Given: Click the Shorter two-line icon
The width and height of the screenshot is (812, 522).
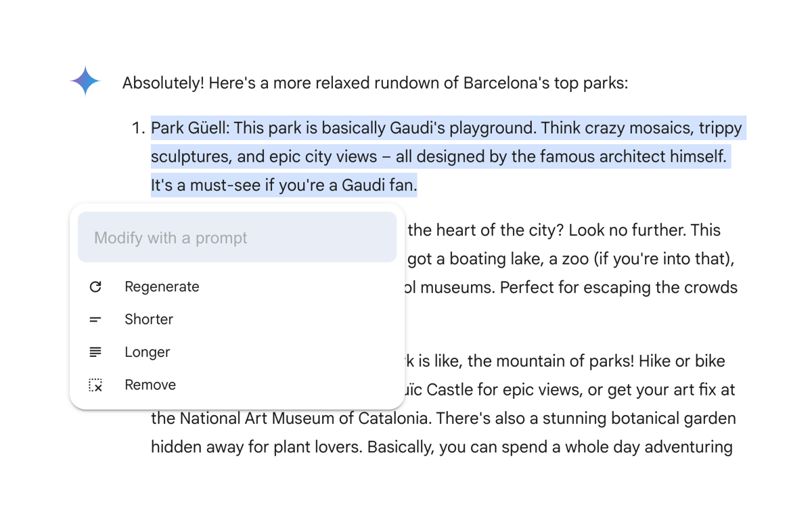Looking at the screenshot, I should (95, 320).
